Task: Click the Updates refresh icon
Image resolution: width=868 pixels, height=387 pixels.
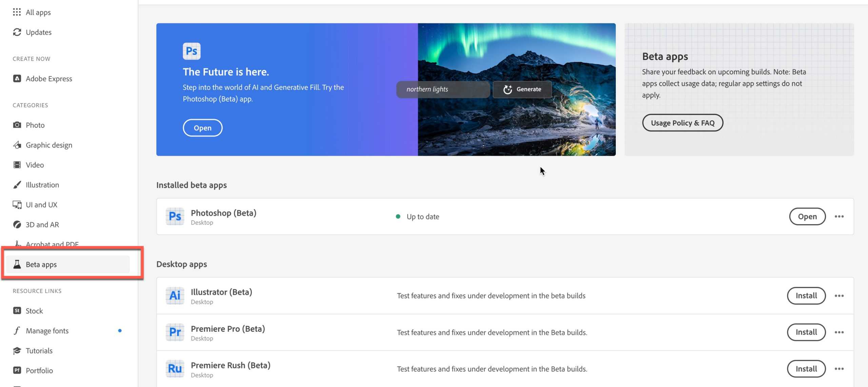Action: [17, 32]
